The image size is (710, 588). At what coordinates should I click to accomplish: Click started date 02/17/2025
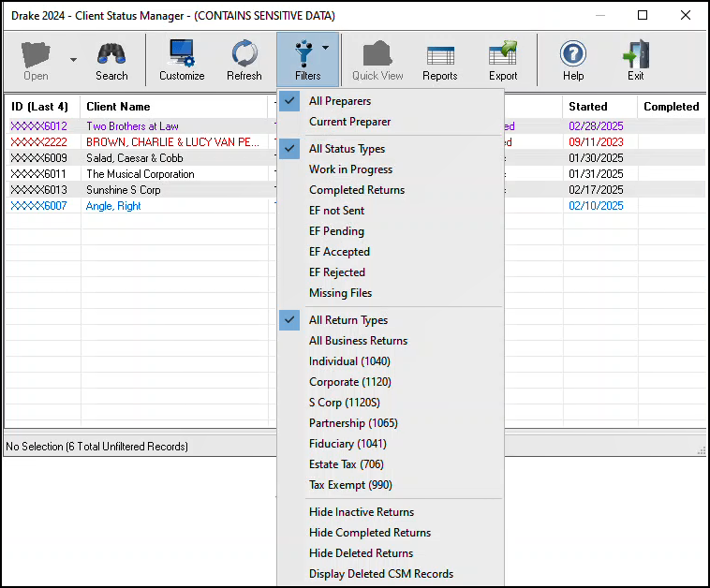[596, 190]
